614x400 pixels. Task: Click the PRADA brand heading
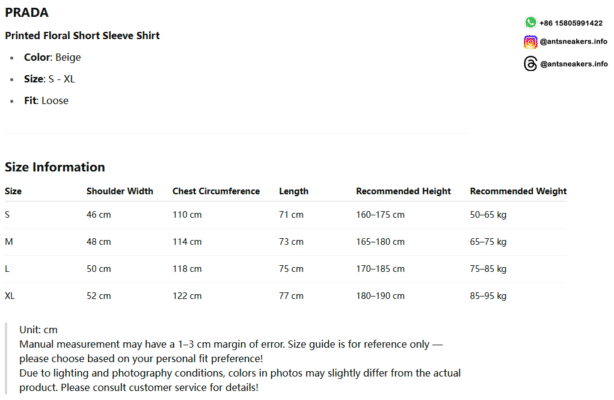tap(27, 13)
